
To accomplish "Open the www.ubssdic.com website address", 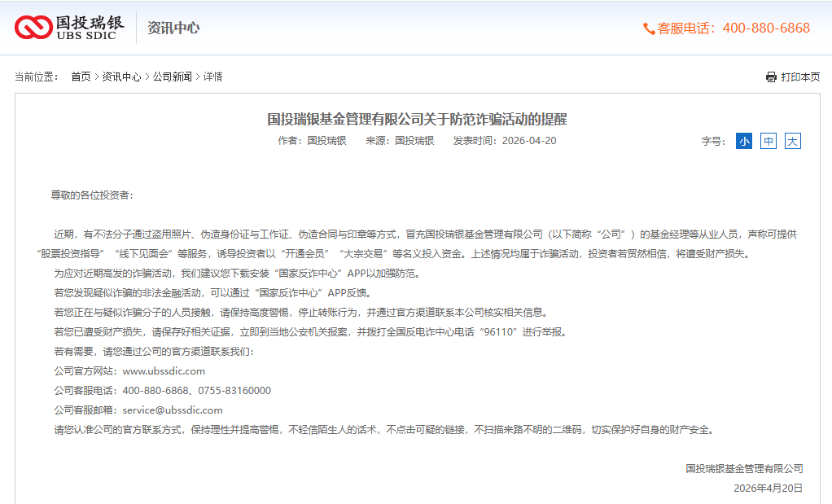I will [x=164, y=371].
